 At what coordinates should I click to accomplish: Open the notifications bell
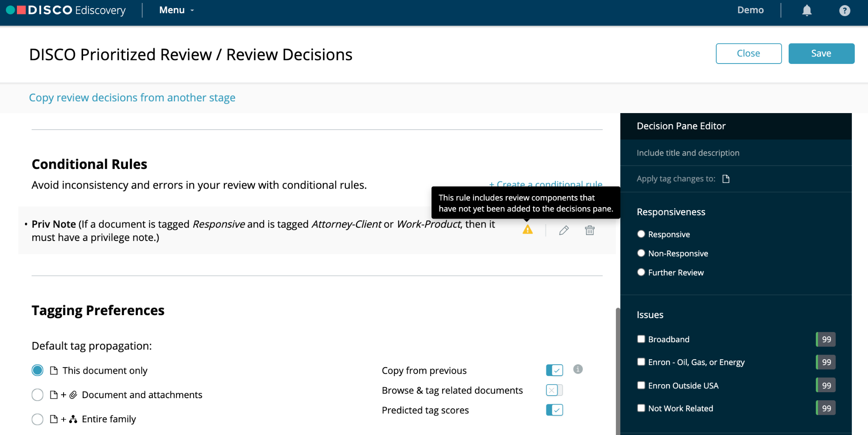coord(807,10)
